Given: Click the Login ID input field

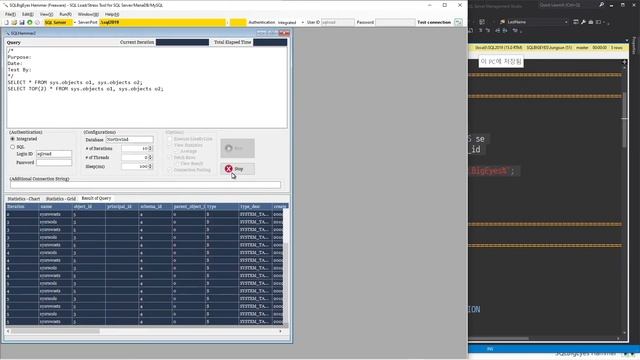Looking at the screenshot, I should pos(54,154).
